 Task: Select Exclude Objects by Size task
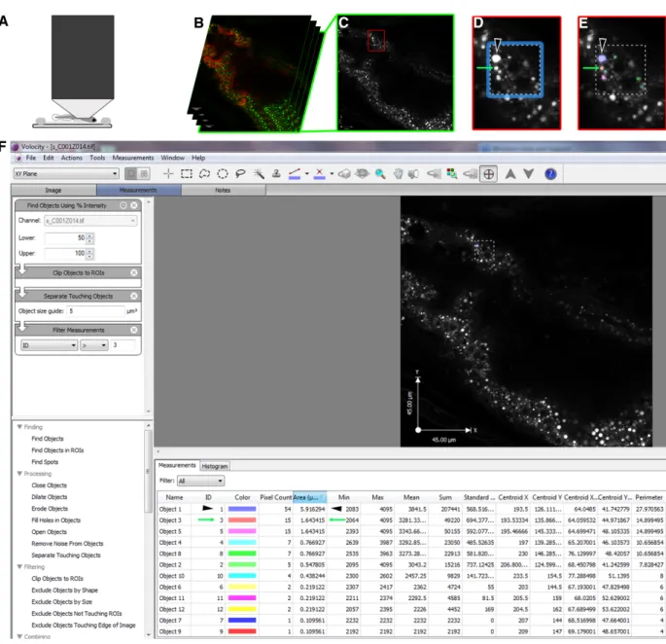pos(62,601)
